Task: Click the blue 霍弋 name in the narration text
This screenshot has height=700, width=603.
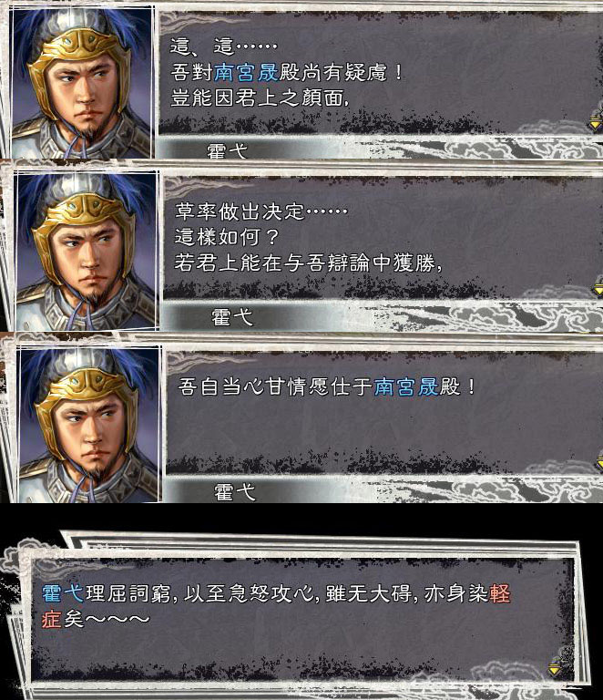Action: [63, 593]
